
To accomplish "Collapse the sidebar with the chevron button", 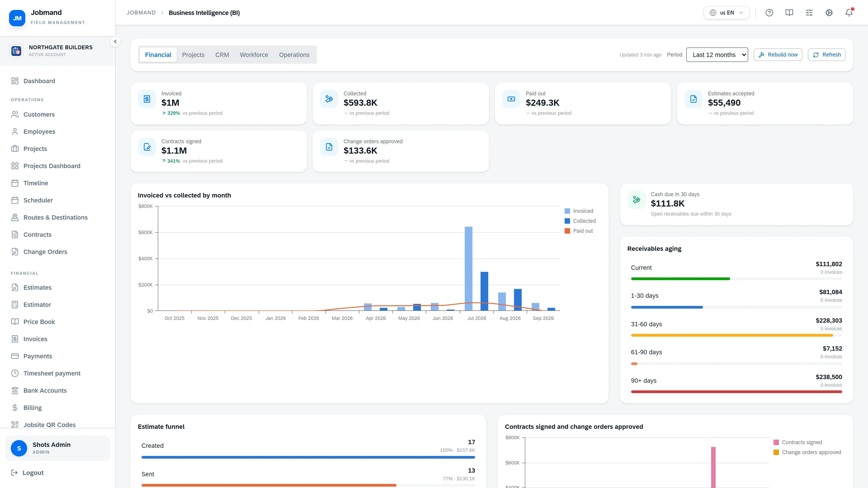I will click(x=115, y=42).
